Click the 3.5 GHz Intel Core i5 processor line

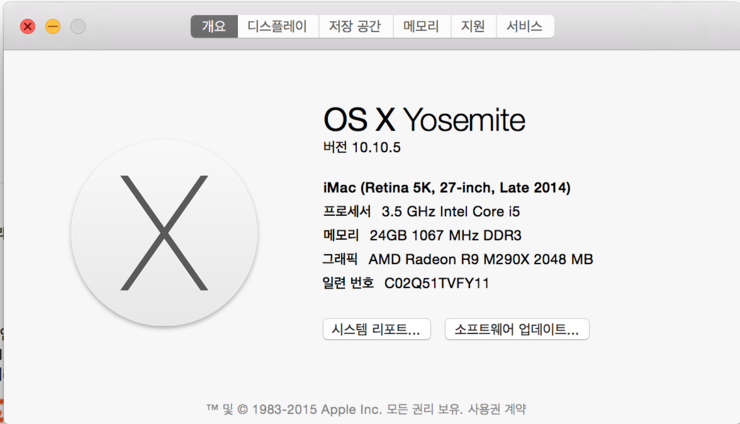pyautogui.click(x=450, y=211)
